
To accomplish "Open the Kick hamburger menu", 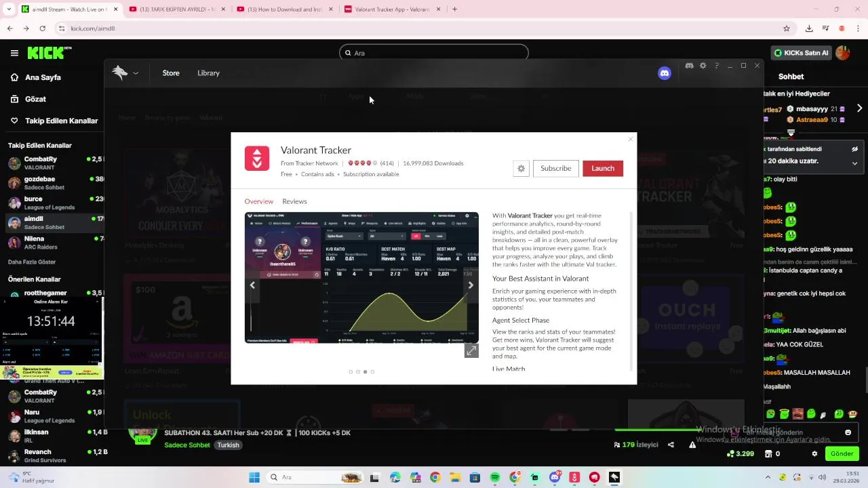I will (x=14, y=53).
